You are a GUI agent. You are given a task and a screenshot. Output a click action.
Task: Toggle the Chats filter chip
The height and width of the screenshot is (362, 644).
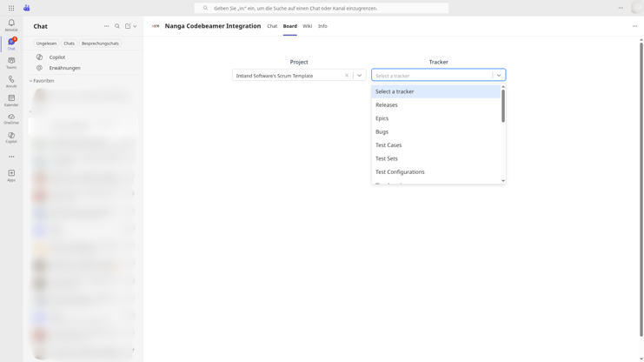[x=69, y=44]
